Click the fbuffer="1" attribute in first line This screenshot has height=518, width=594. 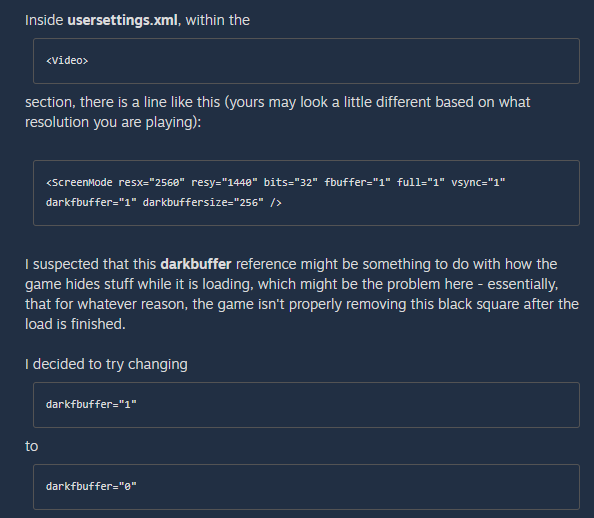(357, 183)
